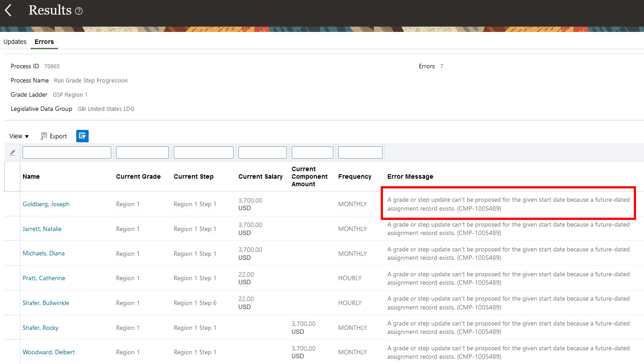Sort by Current Component Amount column header

(309, 176)
